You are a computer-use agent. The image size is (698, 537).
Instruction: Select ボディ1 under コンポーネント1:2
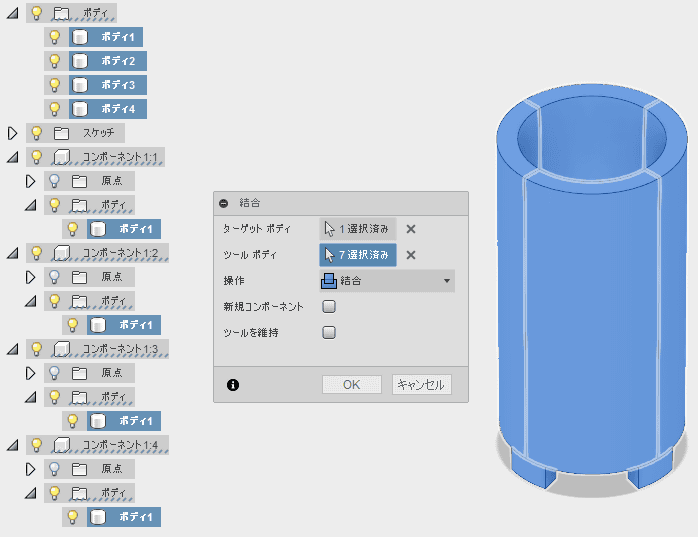click(x=124, y=325)
